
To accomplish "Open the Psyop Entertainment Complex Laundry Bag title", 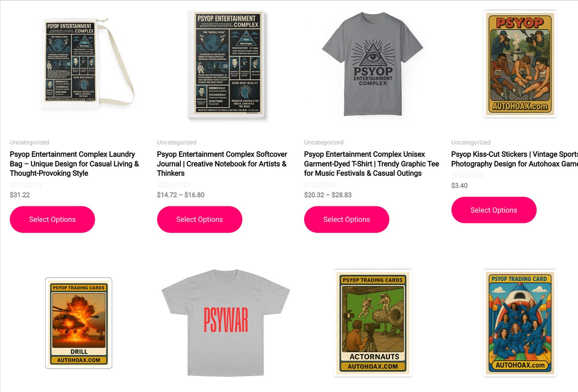I will [75, 163].
